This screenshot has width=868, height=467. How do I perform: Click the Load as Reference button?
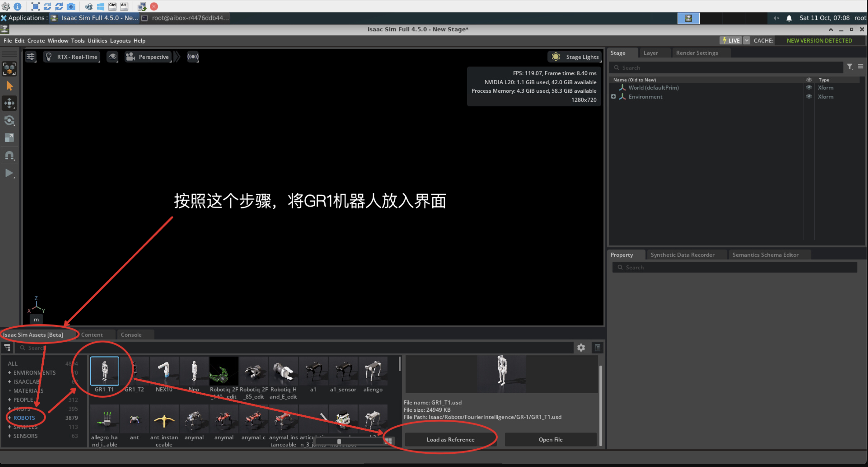click(x=450, y=439)
